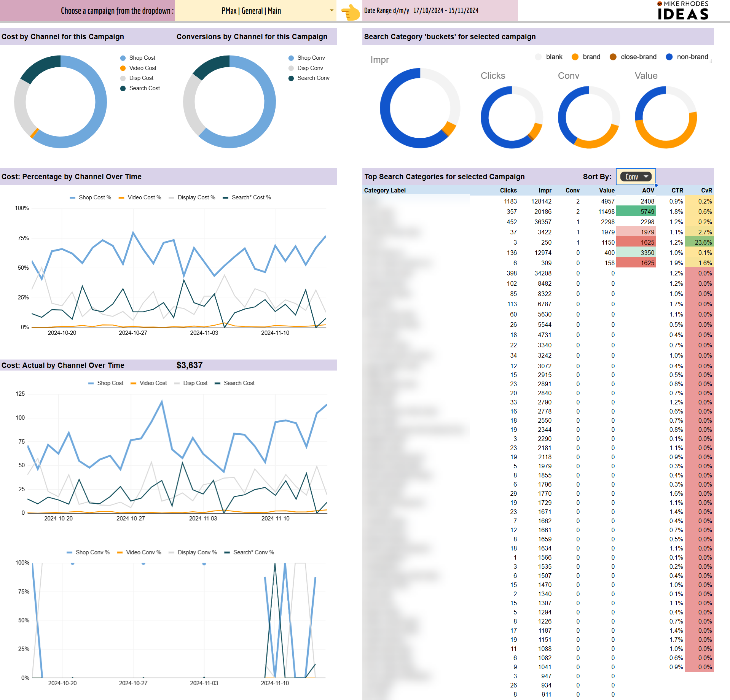Image resolution: width=730 pixels, height=700 pixels.
Task: Toggle the Disp Conv legend entry
Action: pyautogui.click(x=306, y=68)
